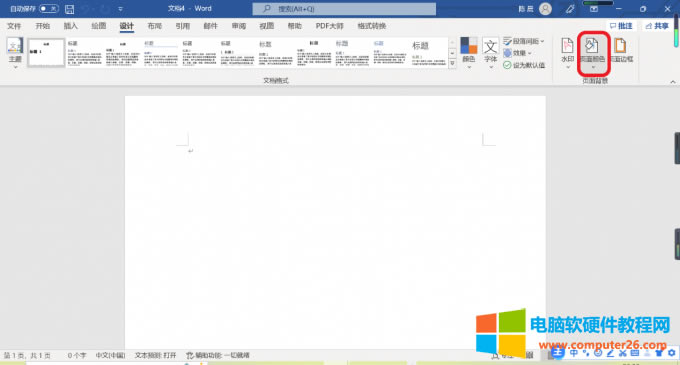Click the pen icon near account avatar
This screenshot has width=680, height=365.
tap(570, 9)
